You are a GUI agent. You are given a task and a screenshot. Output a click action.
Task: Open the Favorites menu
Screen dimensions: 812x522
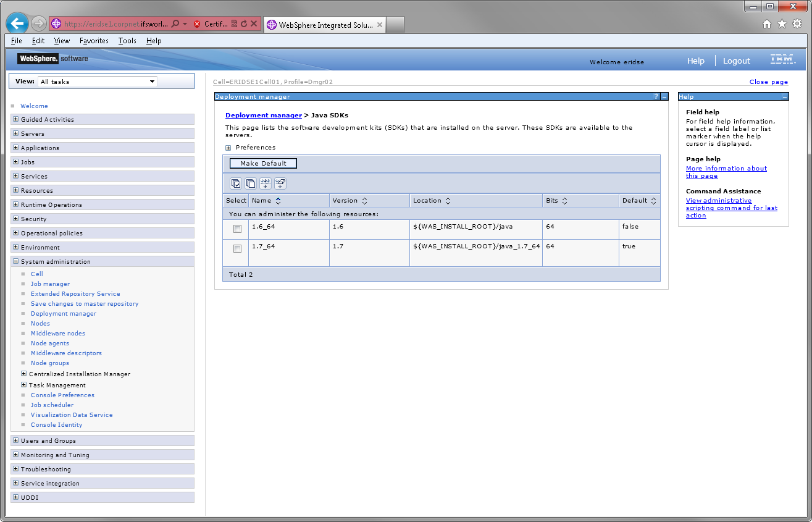coord(94,41)
